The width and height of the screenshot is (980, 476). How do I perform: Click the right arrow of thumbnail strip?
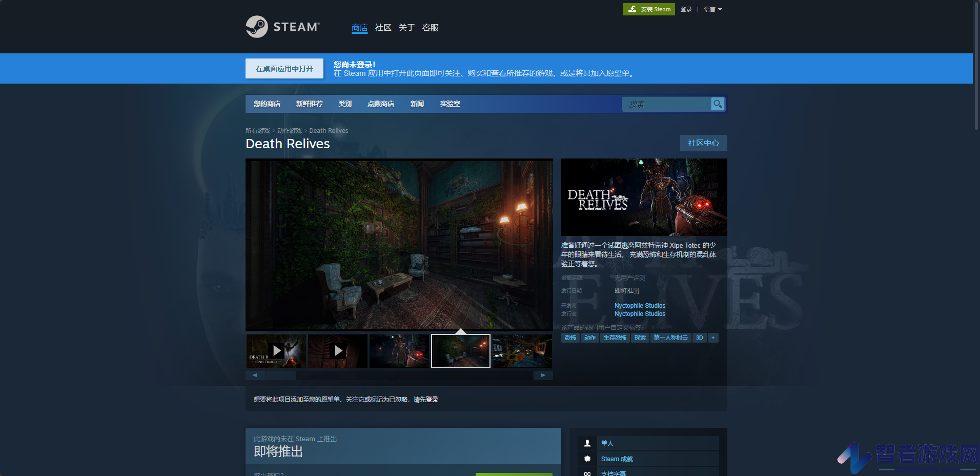pos(543,375)
